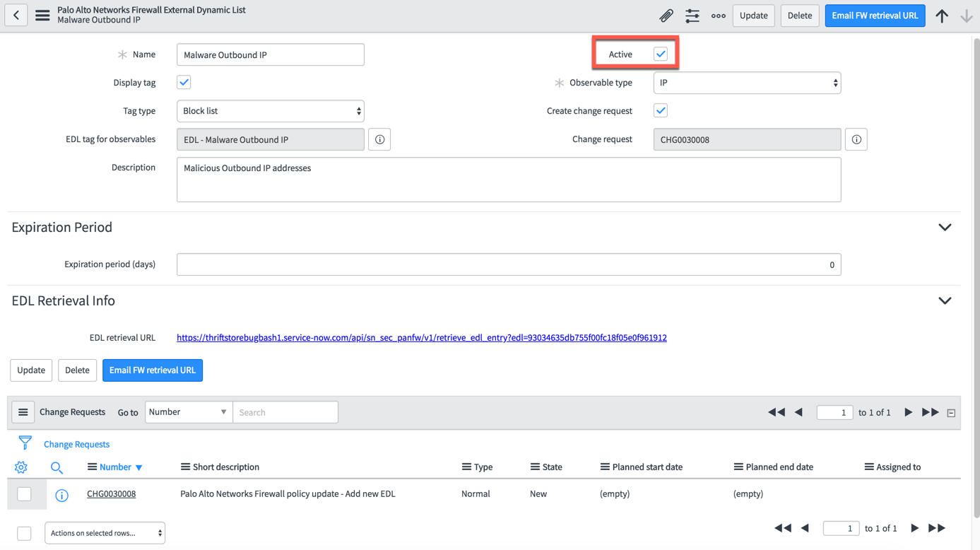Click the top pager page number field
This screenshot has width=980, height=550.
pyautogui.click(x=834, y=412)
